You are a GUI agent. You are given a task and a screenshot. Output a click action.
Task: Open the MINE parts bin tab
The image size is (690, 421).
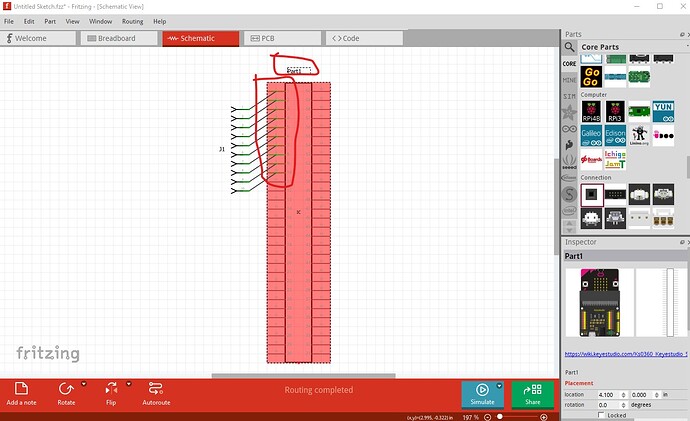click(569, 79)
